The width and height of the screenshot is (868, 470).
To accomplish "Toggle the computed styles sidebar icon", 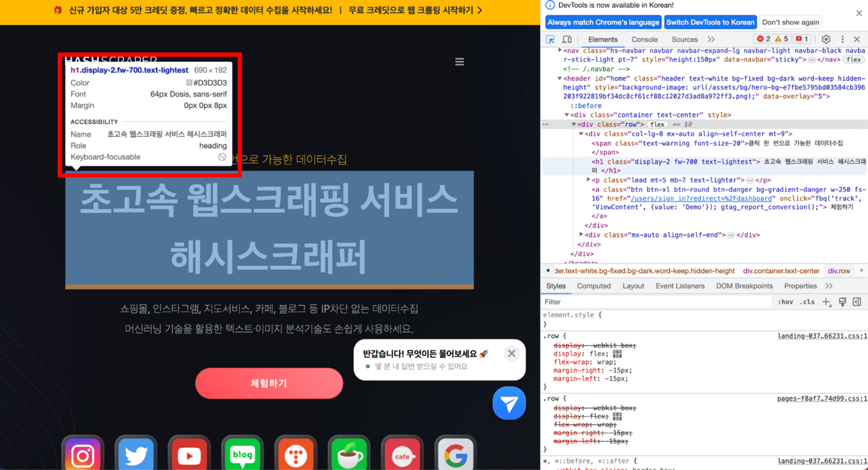I will (x=857, y=302).
